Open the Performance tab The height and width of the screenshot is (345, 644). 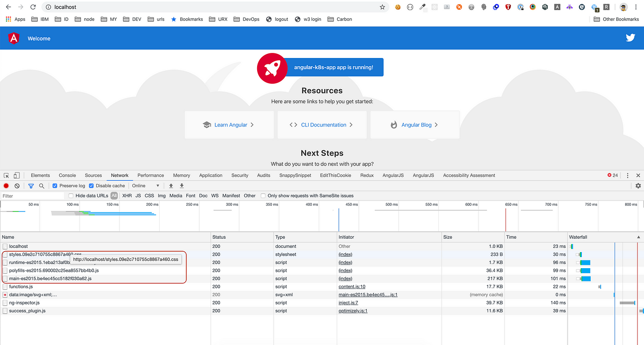coord(151,175)
